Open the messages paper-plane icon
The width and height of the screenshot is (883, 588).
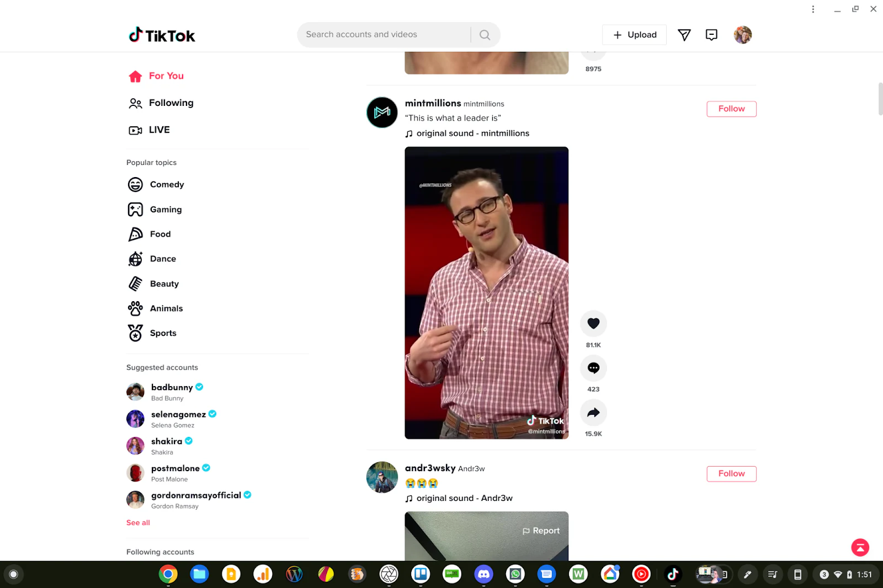pos(684,35)
